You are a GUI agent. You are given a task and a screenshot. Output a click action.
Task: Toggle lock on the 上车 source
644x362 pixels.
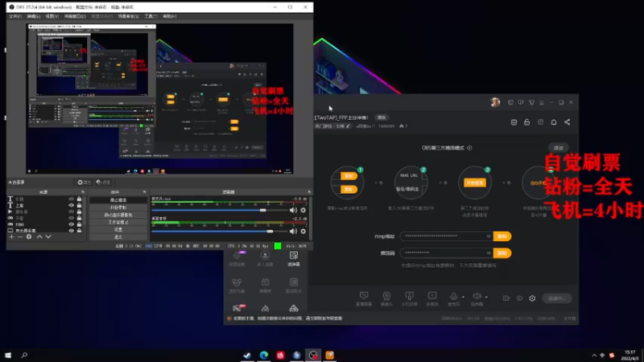79,205
